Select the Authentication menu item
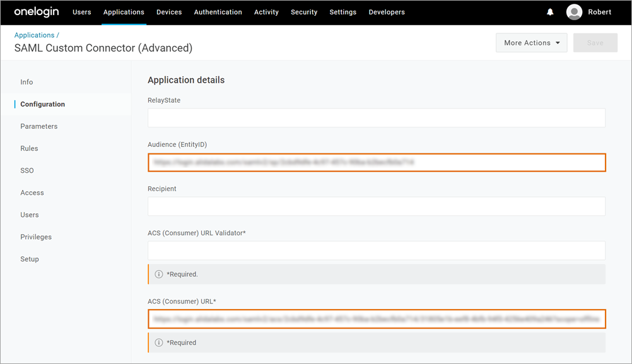This screenshot has width=632, height=364. 218,11
